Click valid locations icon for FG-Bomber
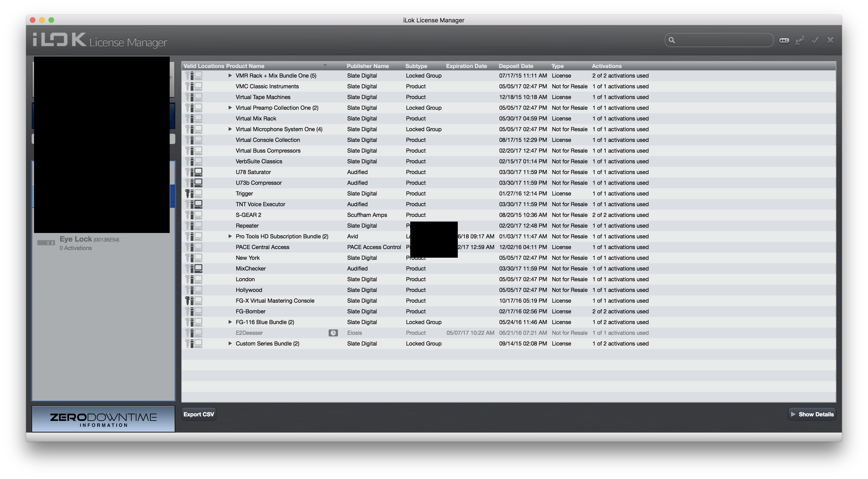Screen dimensions: 868x479 pos(194,311)
